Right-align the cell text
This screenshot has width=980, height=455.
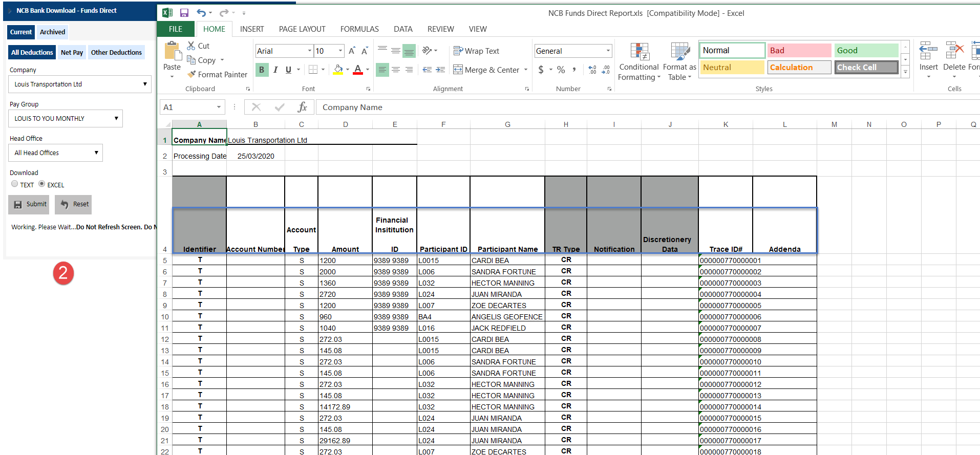pos(409,70)
